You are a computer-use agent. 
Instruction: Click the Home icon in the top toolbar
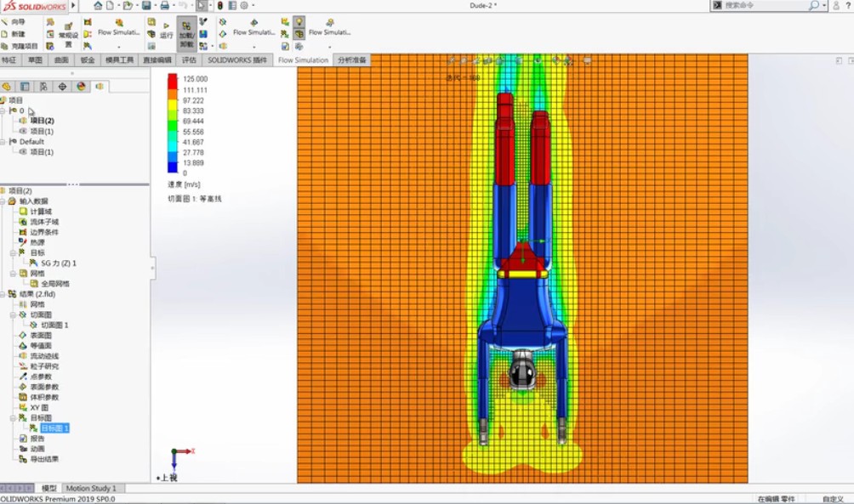98,5
